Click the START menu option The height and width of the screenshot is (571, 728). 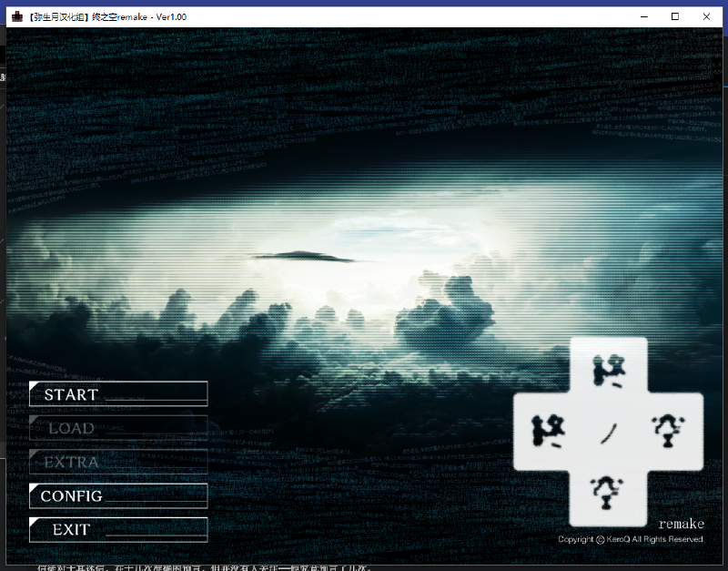tap(117, 394)
